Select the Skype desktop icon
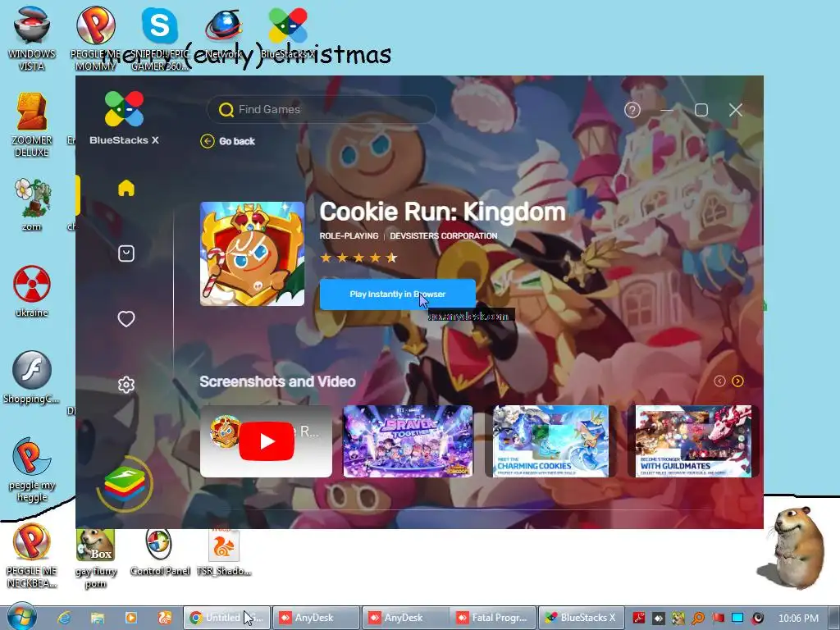Image resolution: width=840 pixels, height=630 pixels. coord(160,39)
